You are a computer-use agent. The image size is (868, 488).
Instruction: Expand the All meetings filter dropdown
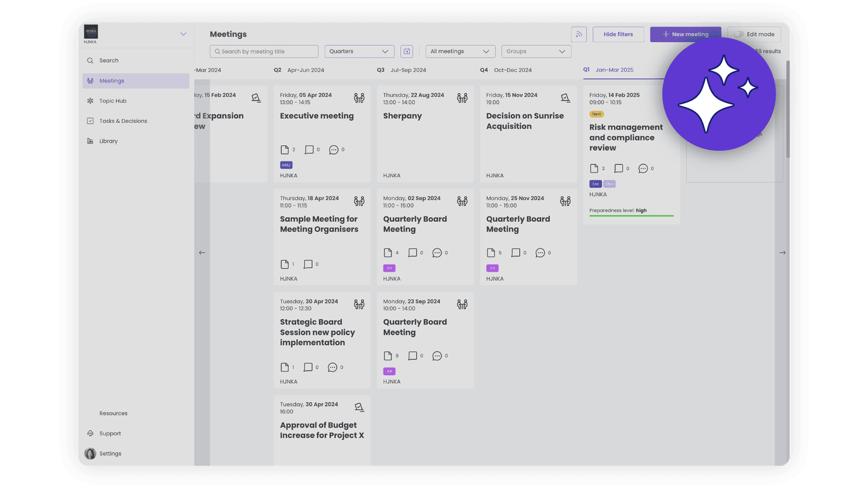tap(461, 51)
